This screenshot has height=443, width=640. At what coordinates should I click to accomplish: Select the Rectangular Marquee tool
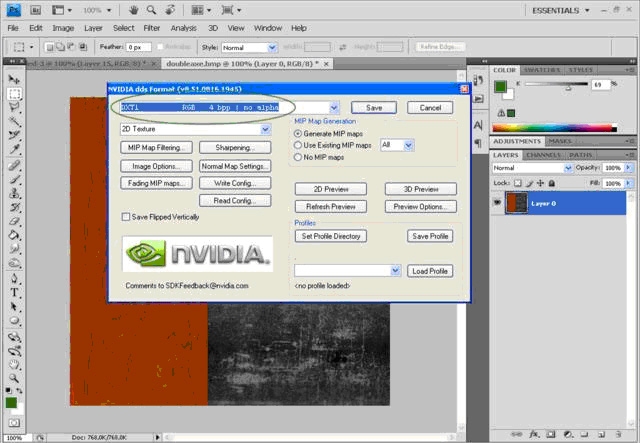(14, 93)
